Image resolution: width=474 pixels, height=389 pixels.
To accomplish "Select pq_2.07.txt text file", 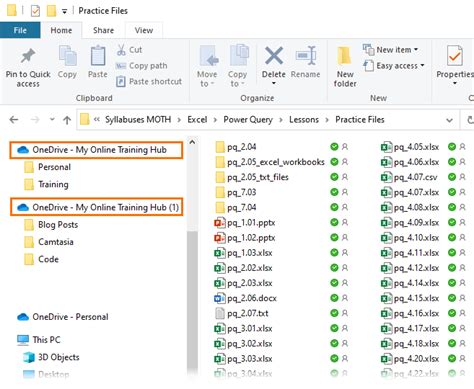I will click(242, 313).
